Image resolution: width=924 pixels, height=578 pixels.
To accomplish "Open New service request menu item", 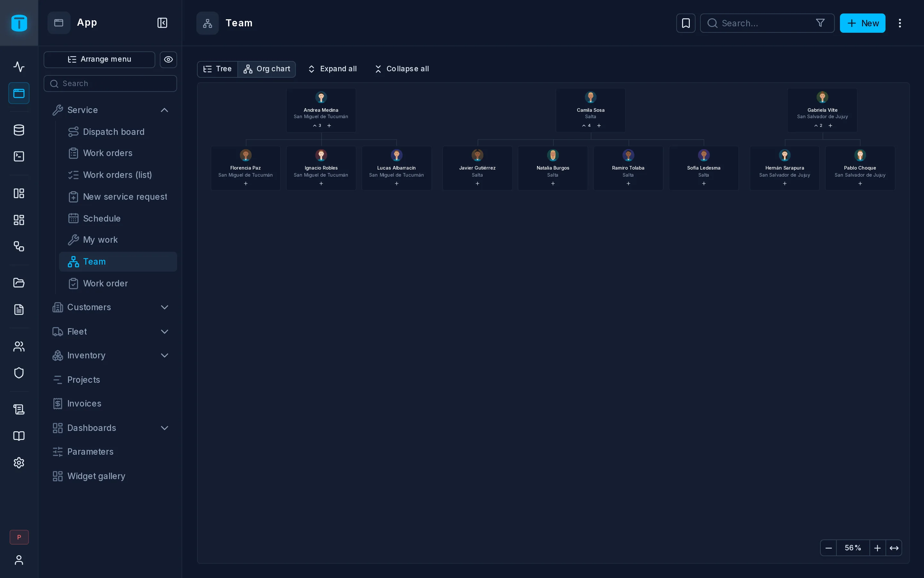I will pos(118,197).
